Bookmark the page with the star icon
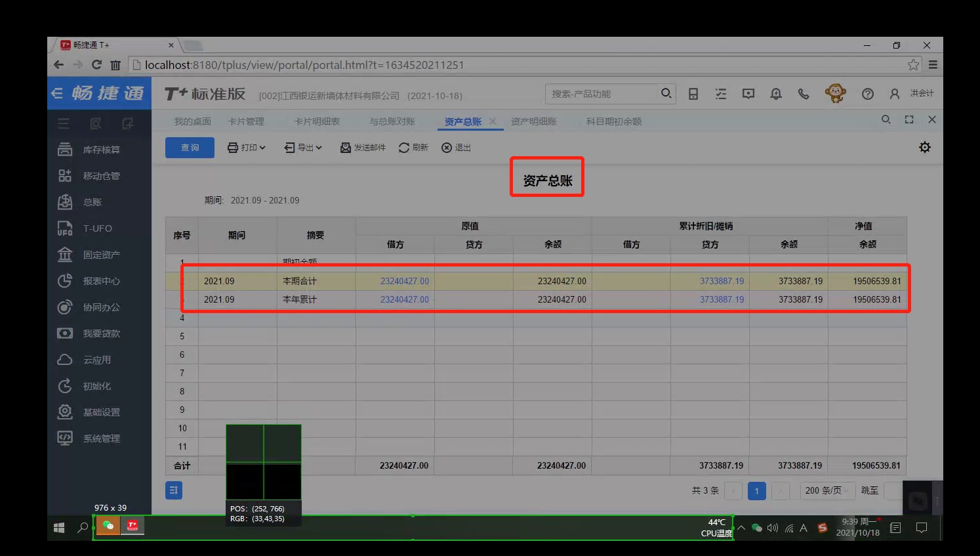 (913, 64)
